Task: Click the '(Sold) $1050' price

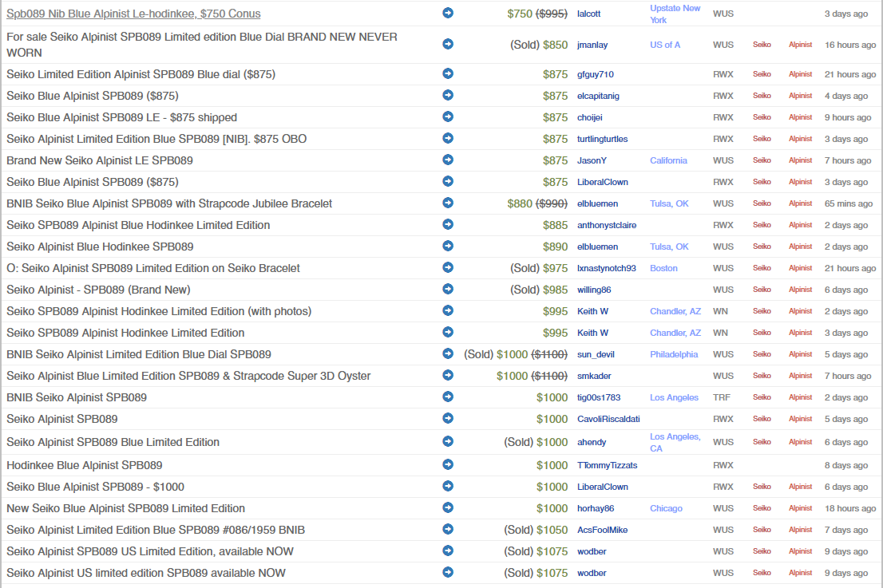Action: (536, 530)
